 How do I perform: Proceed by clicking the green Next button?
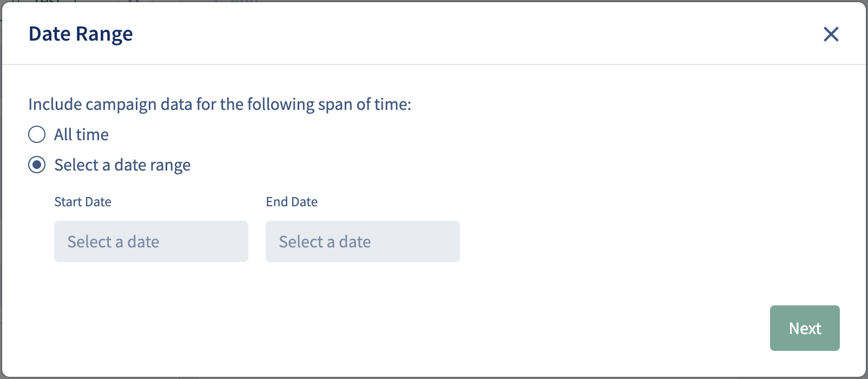pyautogui.click(x=805, y=328)
